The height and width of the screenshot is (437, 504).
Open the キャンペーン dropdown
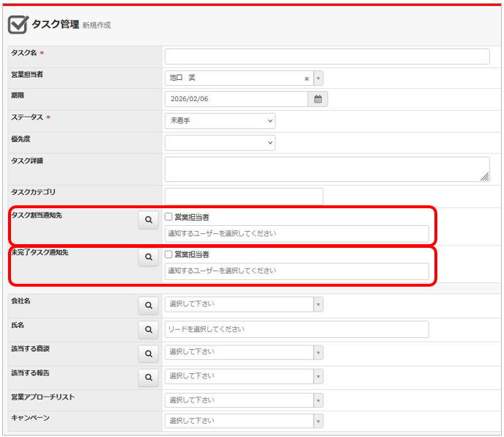(x=243, y=421)
